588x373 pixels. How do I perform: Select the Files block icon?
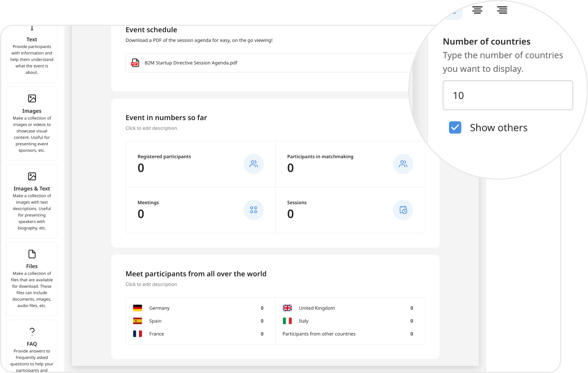coord(32,254)
